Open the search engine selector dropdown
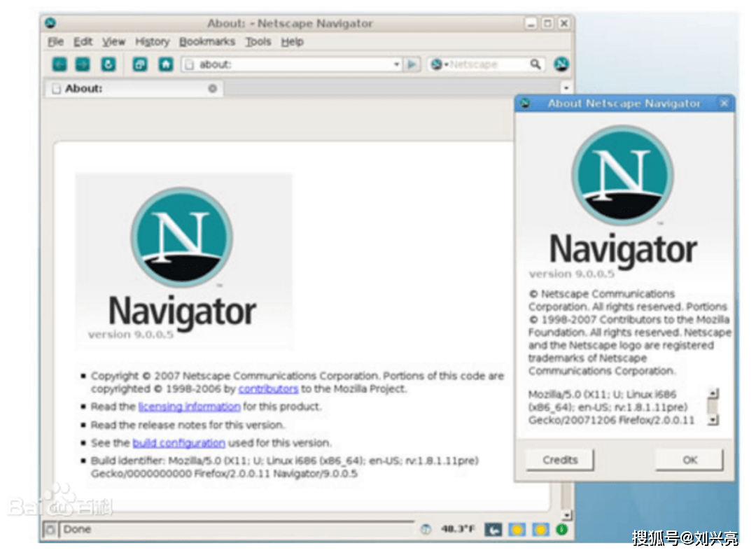 tap(439, 64)
